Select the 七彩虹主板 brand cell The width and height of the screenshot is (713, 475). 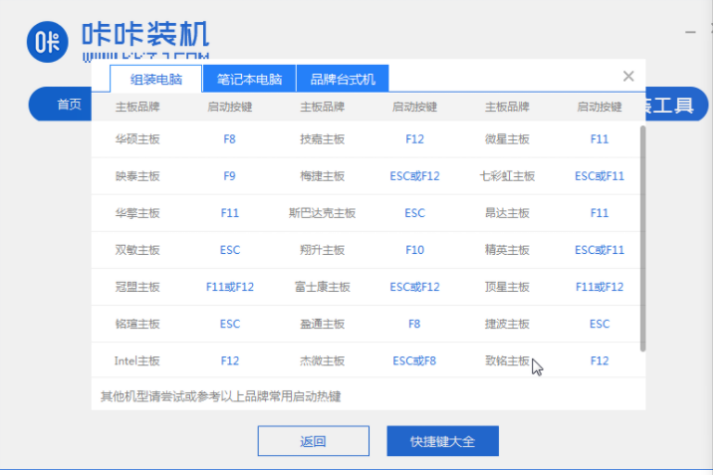click(x=507, y=176)
